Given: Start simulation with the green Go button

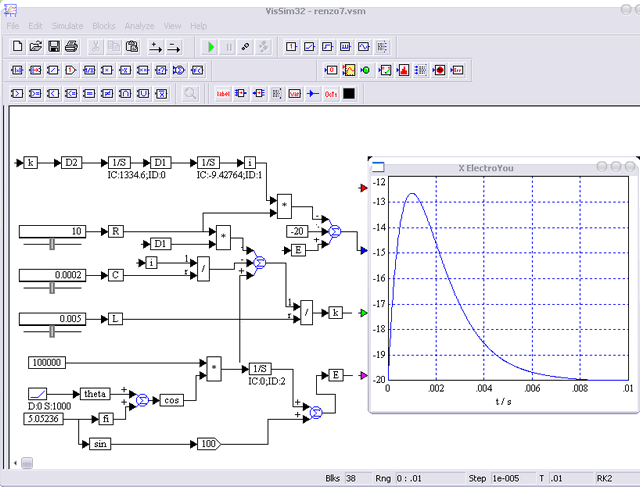Looking at the screenshot, I should (210, 47).
